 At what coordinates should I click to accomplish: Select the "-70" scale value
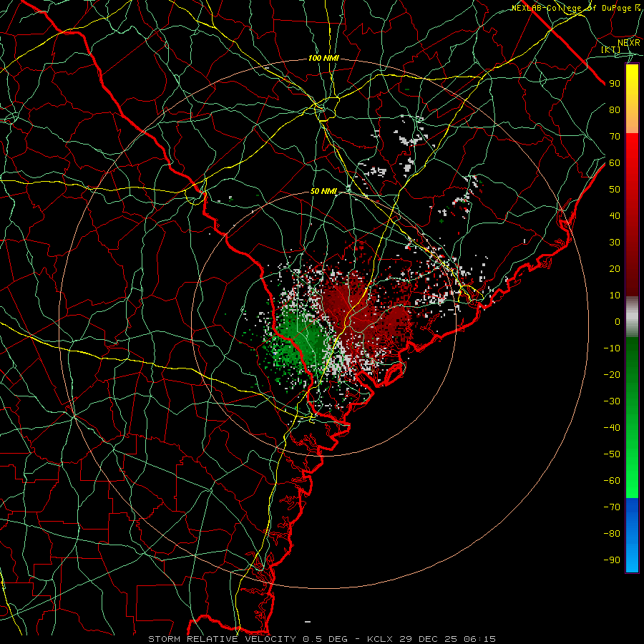(x=612, y=507)
